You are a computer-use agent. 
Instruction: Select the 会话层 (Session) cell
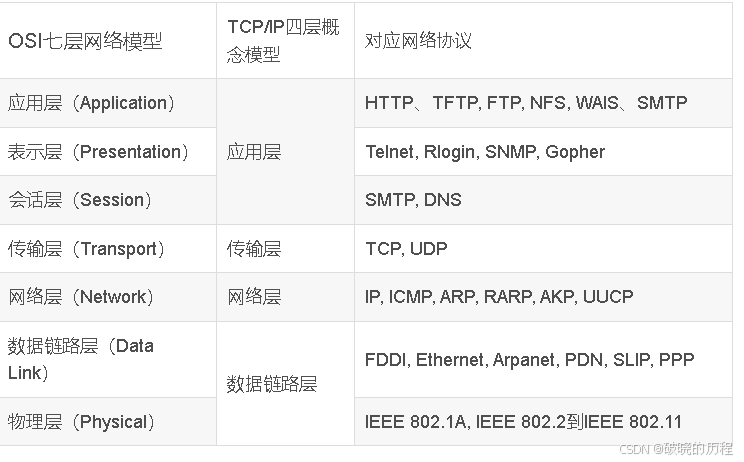81,200
